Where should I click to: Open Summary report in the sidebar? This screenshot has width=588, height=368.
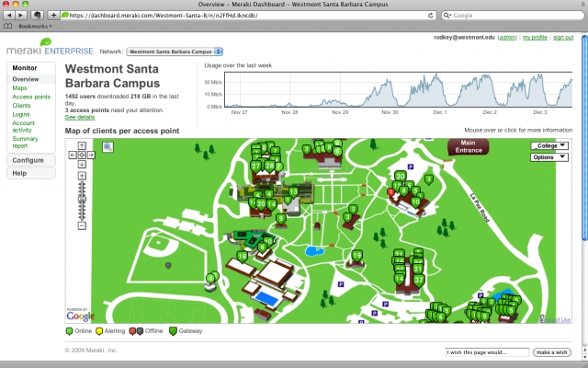pyautogui.click(x=25, y=143)
